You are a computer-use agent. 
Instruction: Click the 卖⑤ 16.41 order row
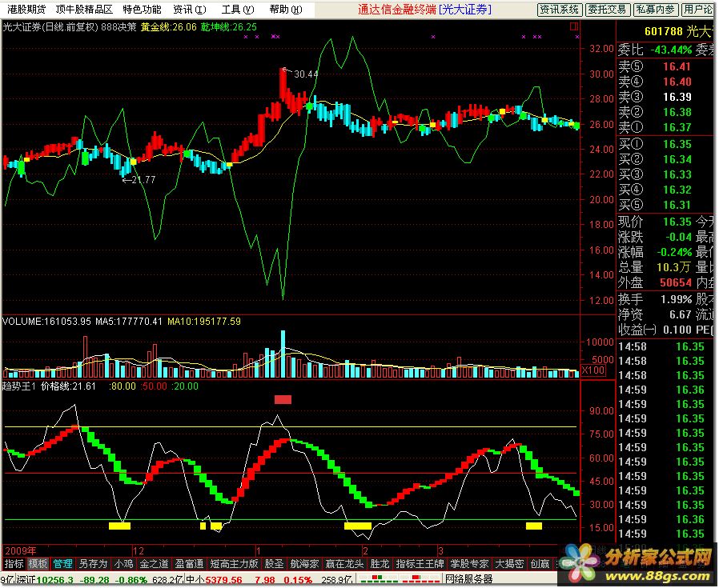tap(655, 66)
